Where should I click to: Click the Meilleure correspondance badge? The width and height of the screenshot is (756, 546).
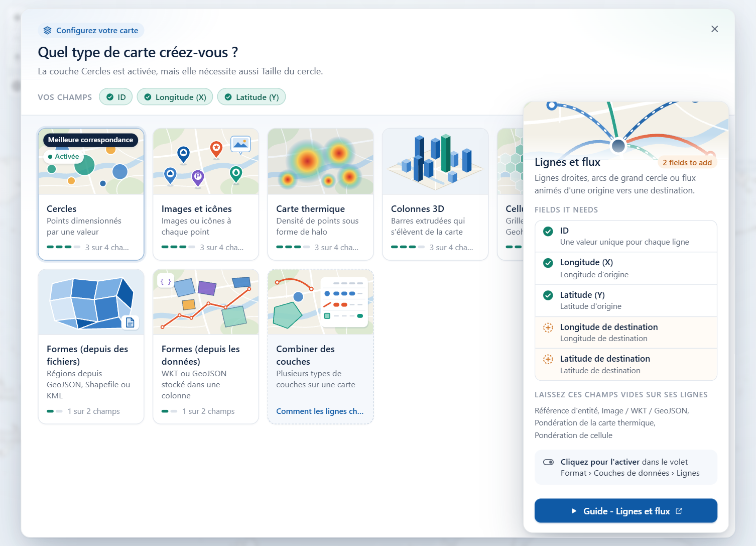[x=90, y=140]
